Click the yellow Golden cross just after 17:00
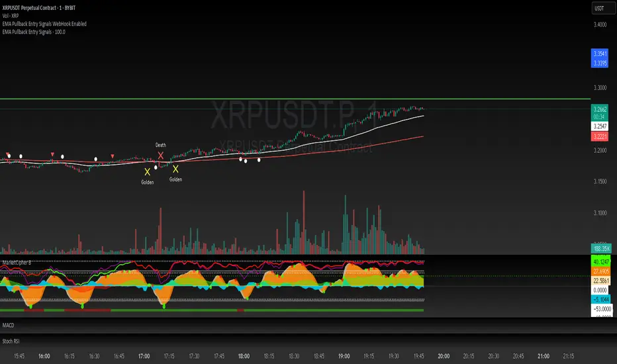617x364 pixels. click(x=147, y=171)
